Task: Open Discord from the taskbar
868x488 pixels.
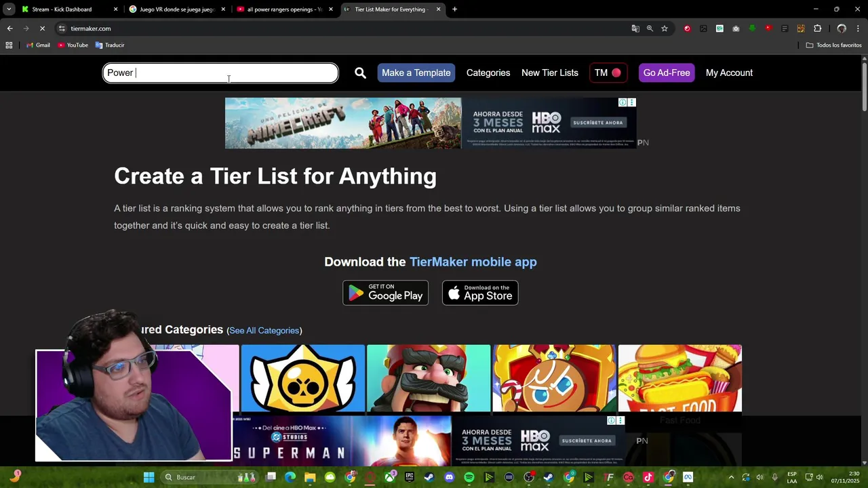Action: point(449,477)
